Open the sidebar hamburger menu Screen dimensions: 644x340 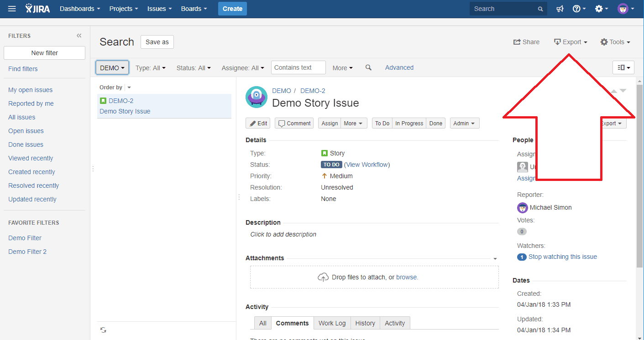(12, 9)
